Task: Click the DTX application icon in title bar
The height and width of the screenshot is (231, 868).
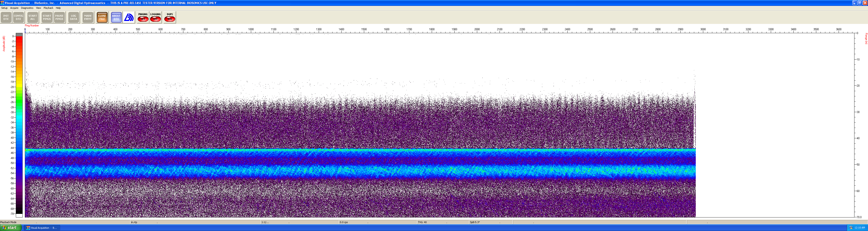Action: (2, 3)
